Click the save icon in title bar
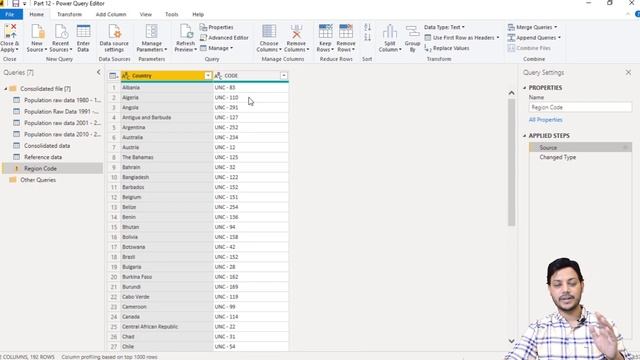Screen dimensions: 640x360 [x=16, y=4]
